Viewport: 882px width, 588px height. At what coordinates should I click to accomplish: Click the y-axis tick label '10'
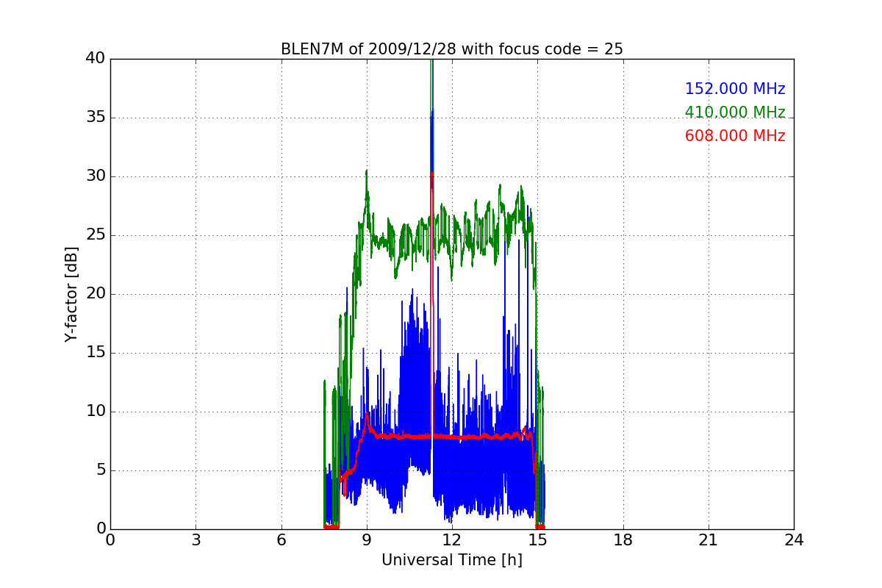pyautogui.click(x=95, y=412)
